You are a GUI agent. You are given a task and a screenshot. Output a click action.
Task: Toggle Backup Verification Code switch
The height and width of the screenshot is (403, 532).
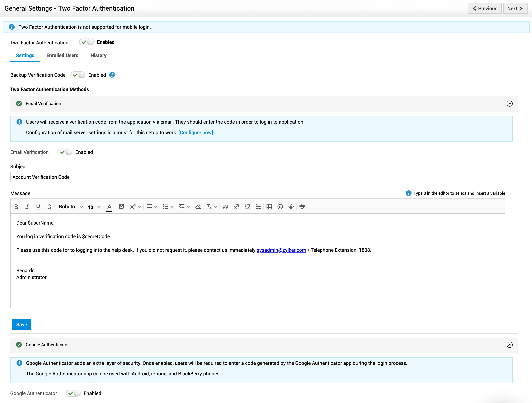(78, 75)
